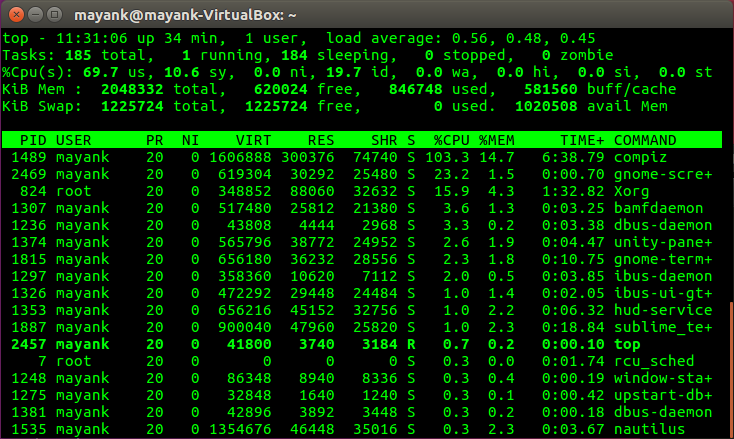Select the %CPU column header
Image resolution: width=734 pixels, height=439 pixels.
coord(451,140)
